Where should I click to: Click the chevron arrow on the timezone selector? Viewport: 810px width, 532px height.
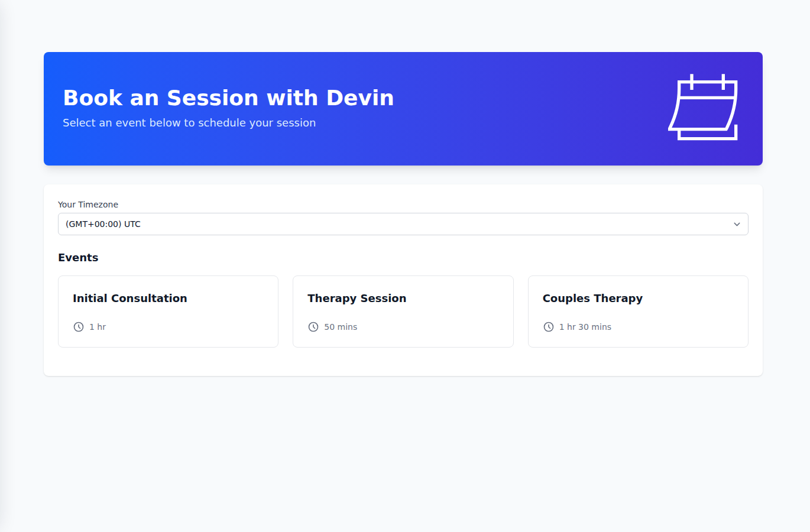pos(737,224)
